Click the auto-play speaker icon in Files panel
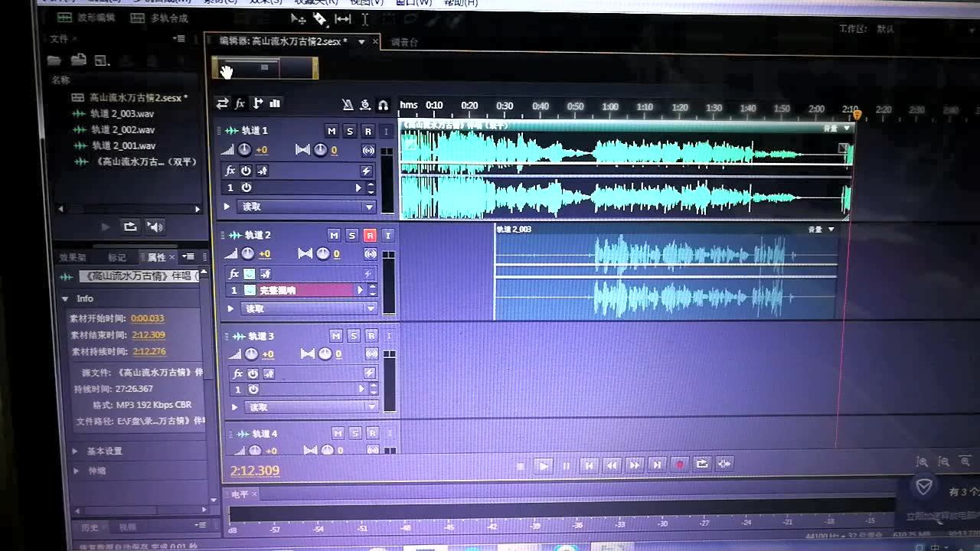This screenshot has width=980, height=551. (155, 227)
